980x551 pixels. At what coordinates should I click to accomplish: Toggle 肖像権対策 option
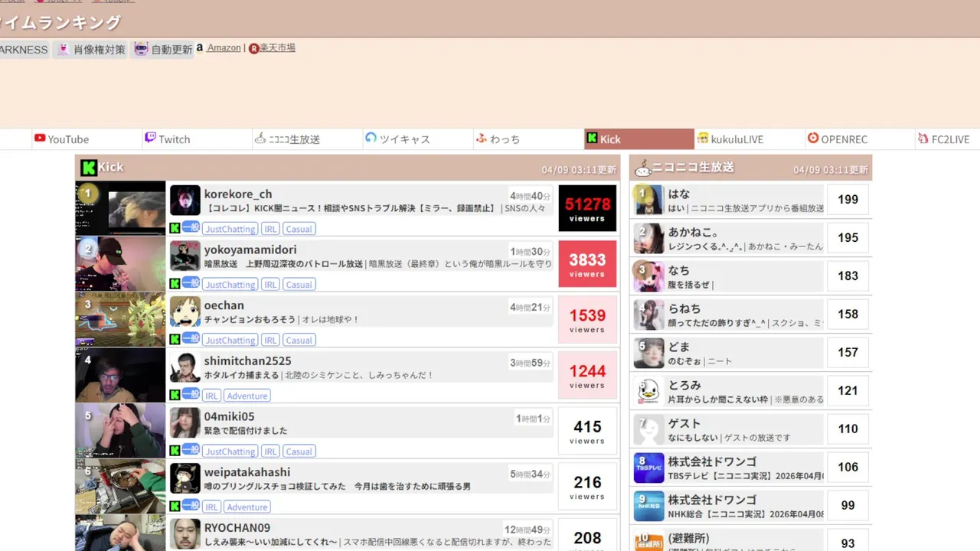(x=90, y=50)
